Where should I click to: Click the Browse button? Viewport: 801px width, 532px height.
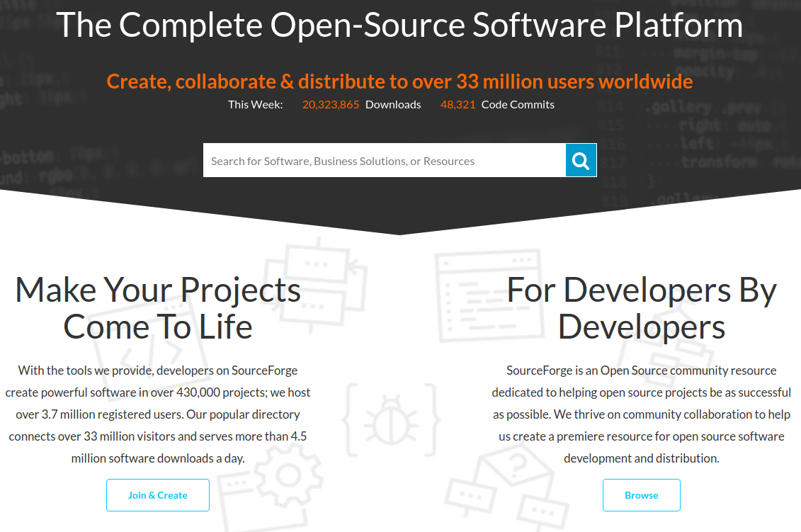click(641, 494)
